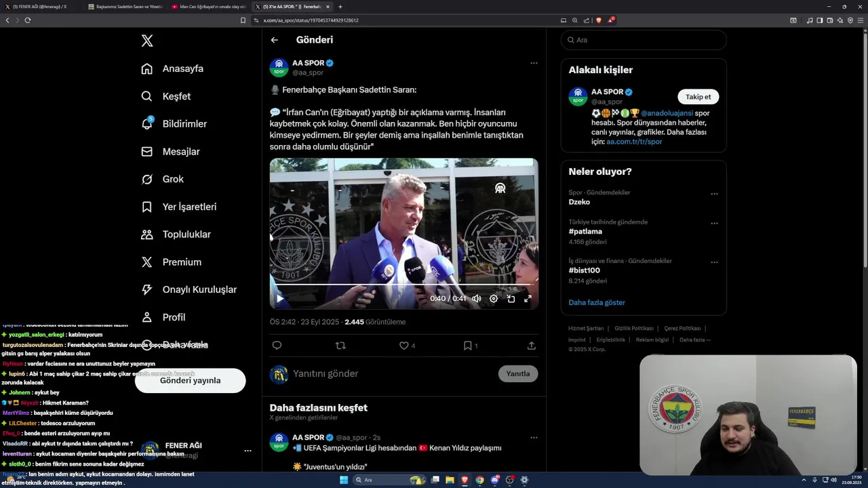Open the Dzeko trending topic

[x=579, y=202]
